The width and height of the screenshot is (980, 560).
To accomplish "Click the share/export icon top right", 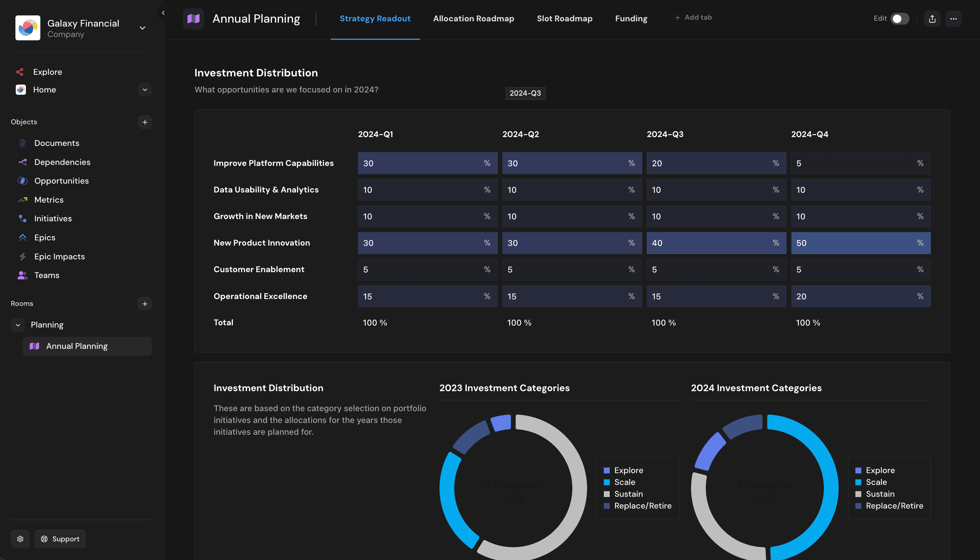I will tap(932, 18).
